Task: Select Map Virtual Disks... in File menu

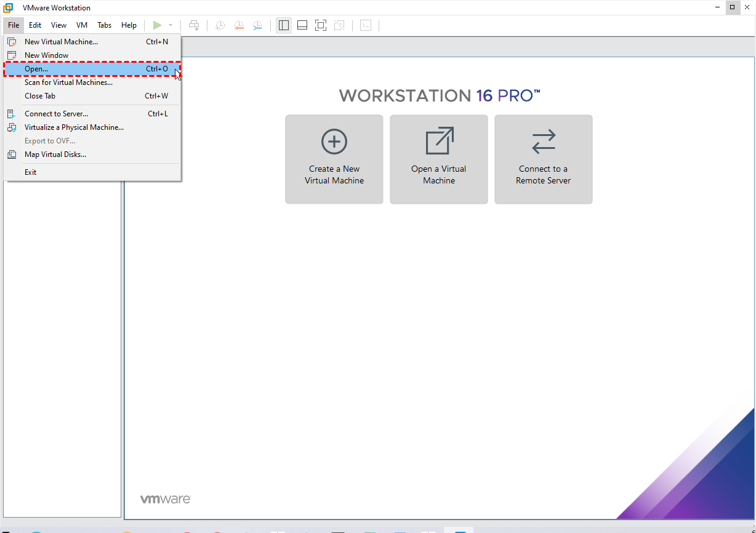Action: 55,154
